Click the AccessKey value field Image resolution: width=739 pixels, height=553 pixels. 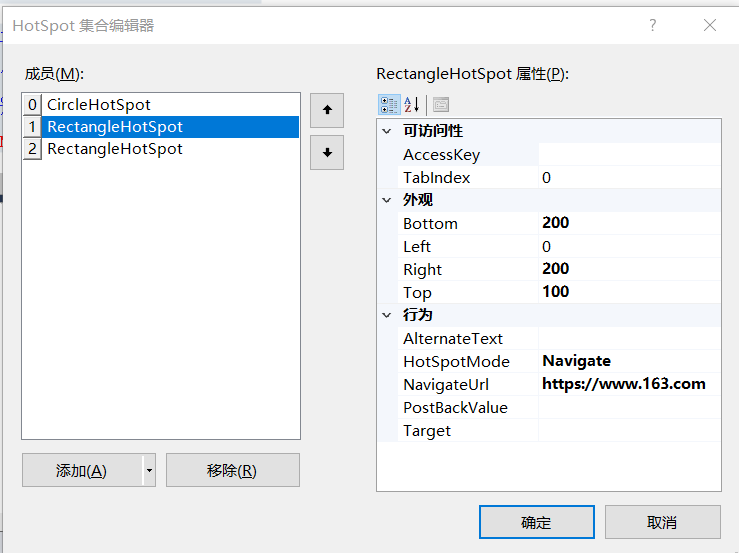tap(628, 154)
